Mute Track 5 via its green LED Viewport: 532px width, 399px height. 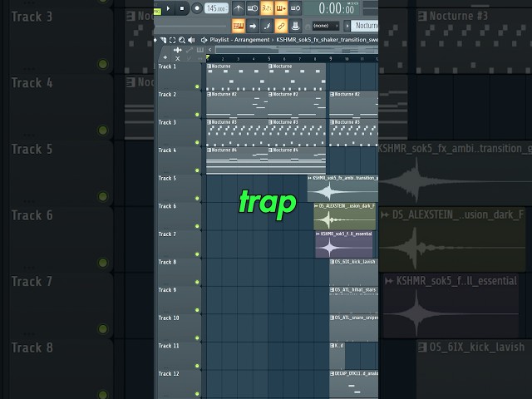point(197,198)
